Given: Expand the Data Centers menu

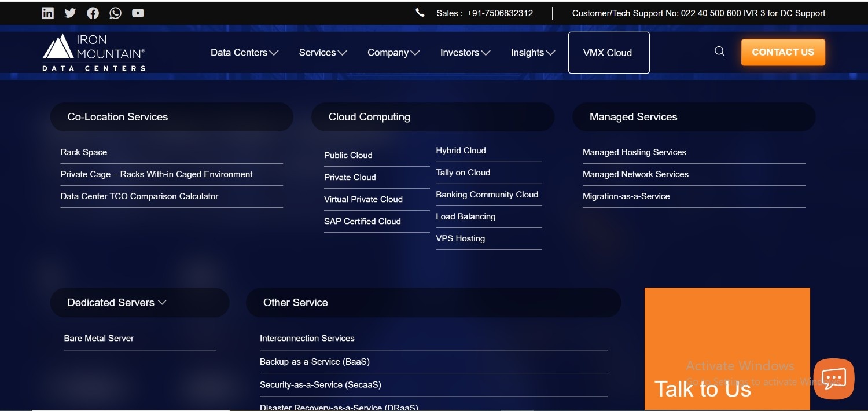Looking at the screenshot, I should click(x=244, y=53).
